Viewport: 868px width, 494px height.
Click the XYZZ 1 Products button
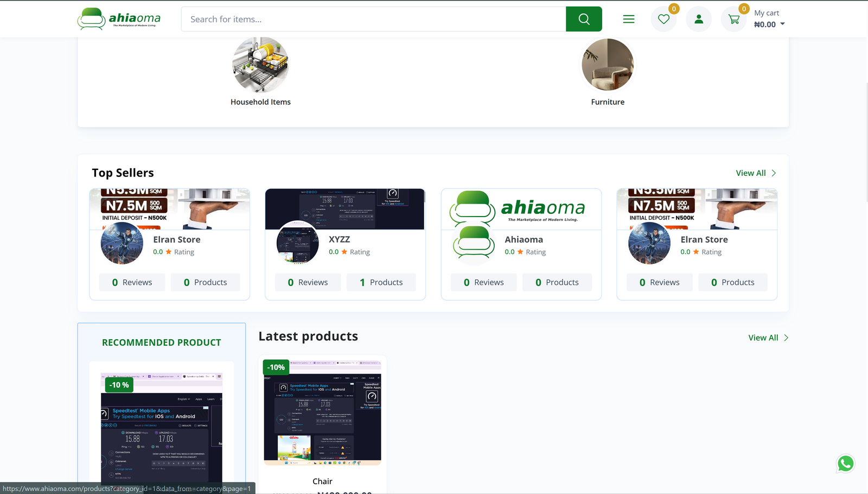[x=381, y=282]
